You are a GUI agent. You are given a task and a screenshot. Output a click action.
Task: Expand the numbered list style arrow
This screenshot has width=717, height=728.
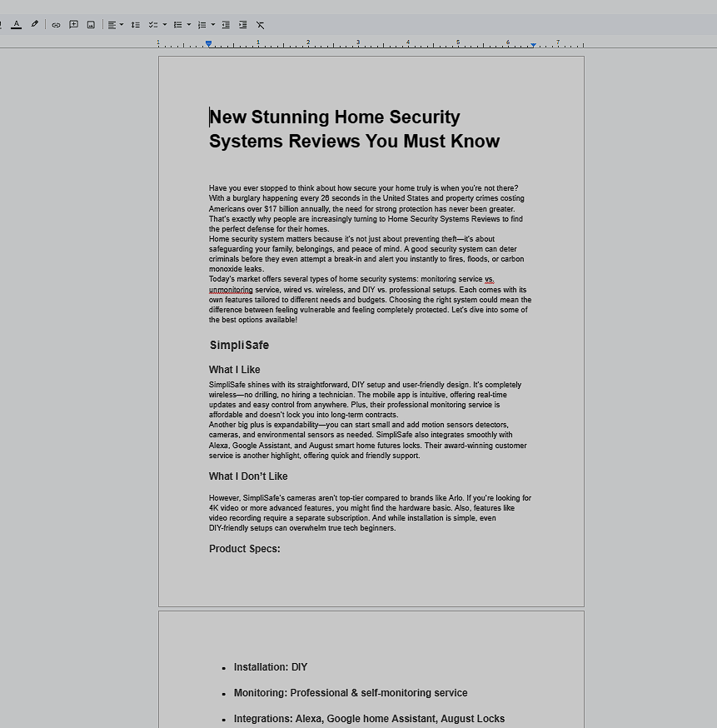tap(213, 25)
